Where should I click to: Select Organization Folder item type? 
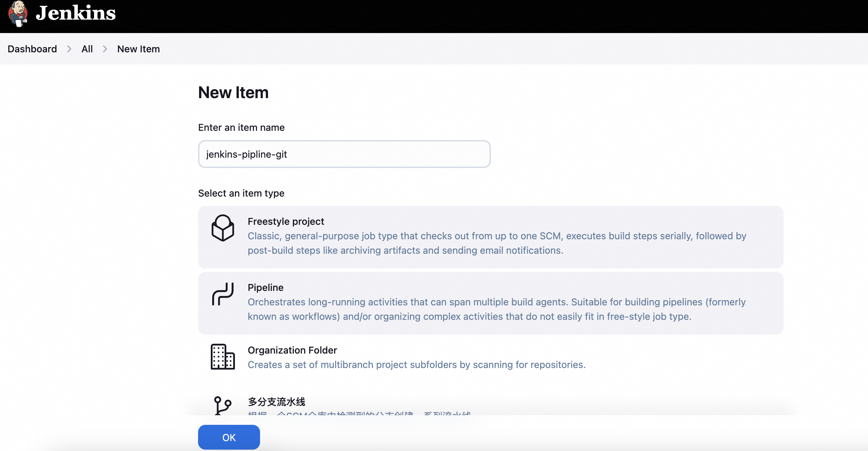pyautogui.click(x=292, y=350)
